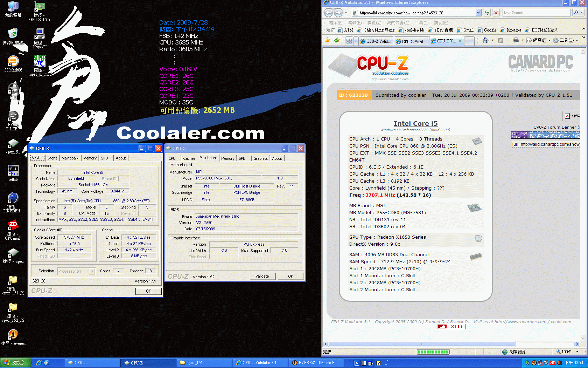Open the 我的最愛(A) favorites menu

[398, 22]
